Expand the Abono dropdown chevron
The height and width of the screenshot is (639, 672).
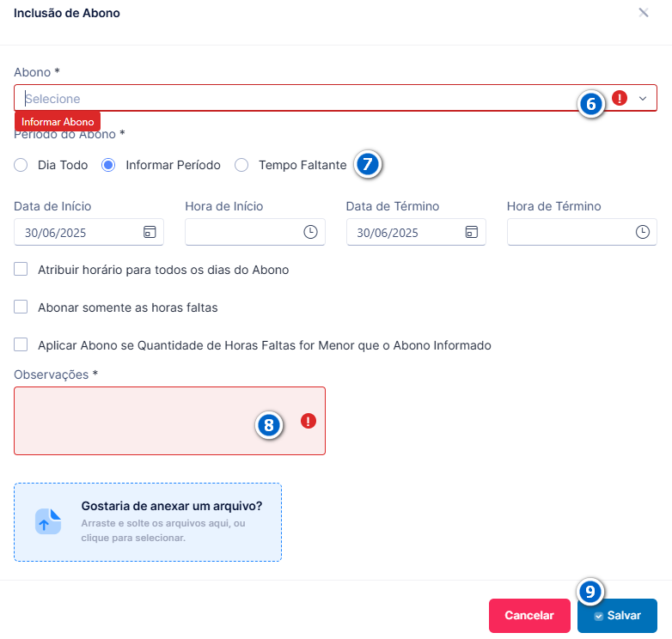(x=643, y=99)
